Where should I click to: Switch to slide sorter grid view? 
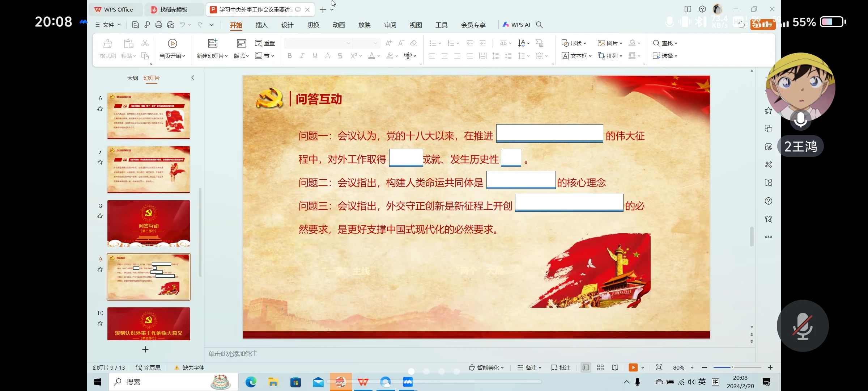click(x=600, y=367)
